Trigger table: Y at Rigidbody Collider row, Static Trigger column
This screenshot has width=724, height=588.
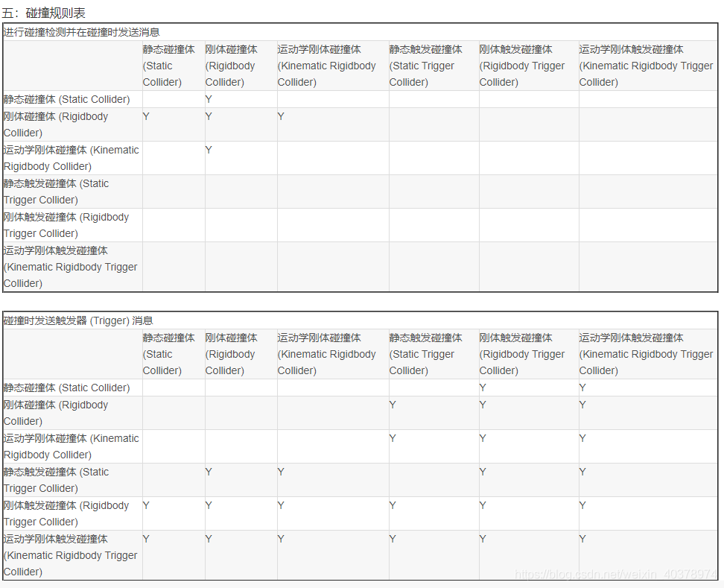tap(393, 405)
